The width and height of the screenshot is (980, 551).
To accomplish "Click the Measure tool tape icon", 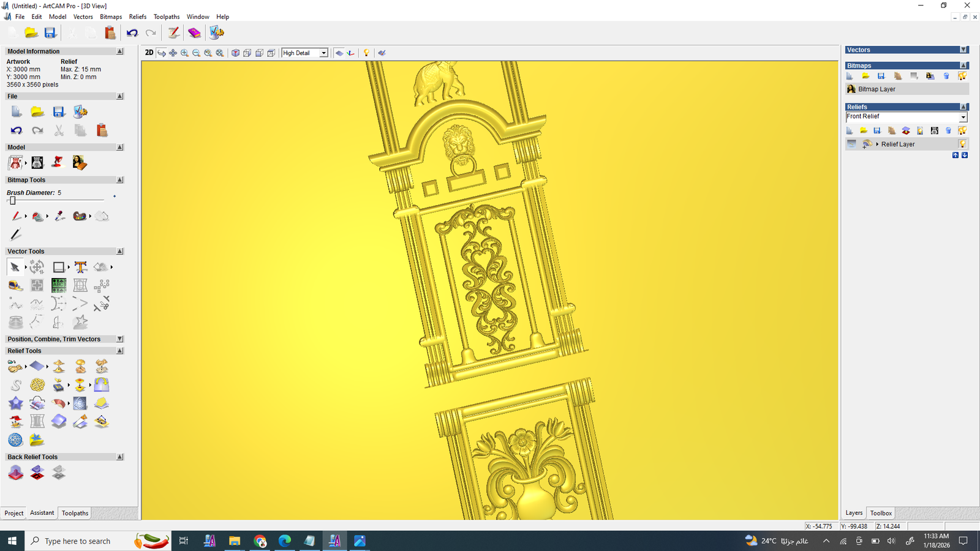I will 15,285.
